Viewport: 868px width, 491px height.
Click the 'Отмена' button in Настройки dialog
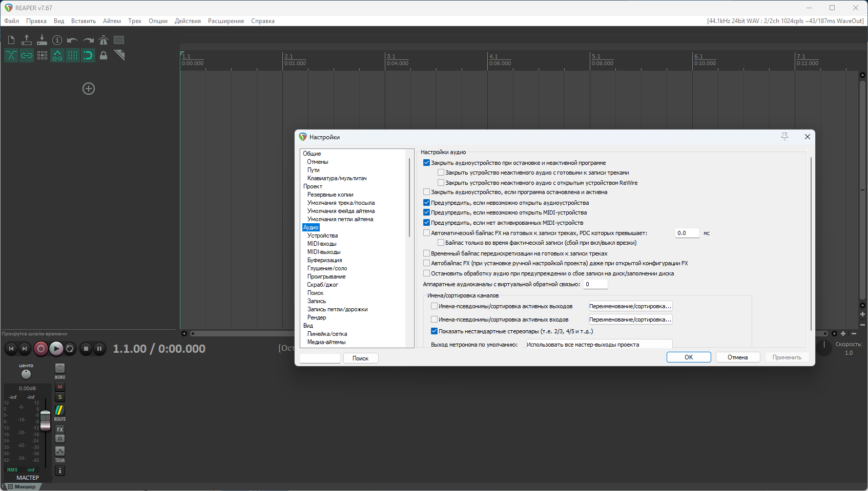point(737,357)
